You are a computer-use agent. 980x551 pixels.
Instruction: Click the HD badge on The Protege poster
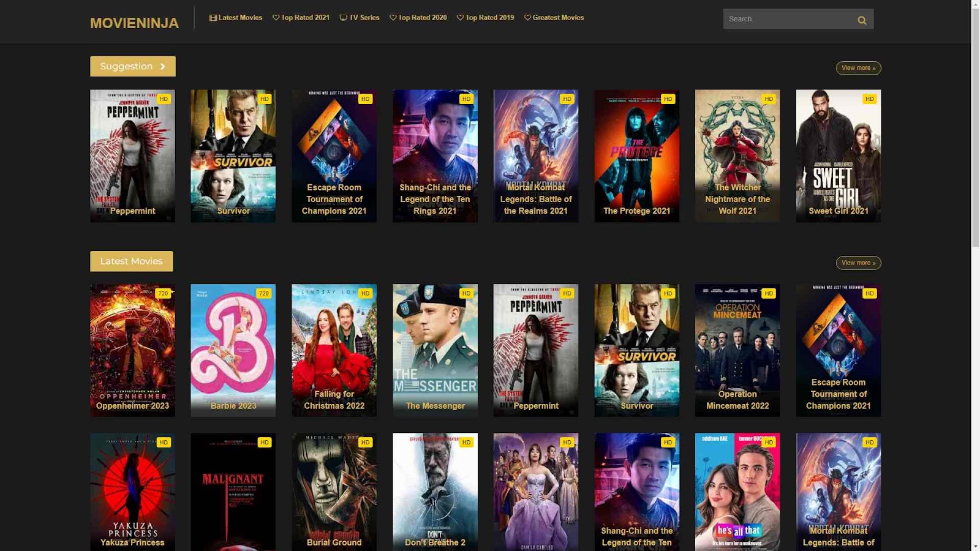coord(668,99)
